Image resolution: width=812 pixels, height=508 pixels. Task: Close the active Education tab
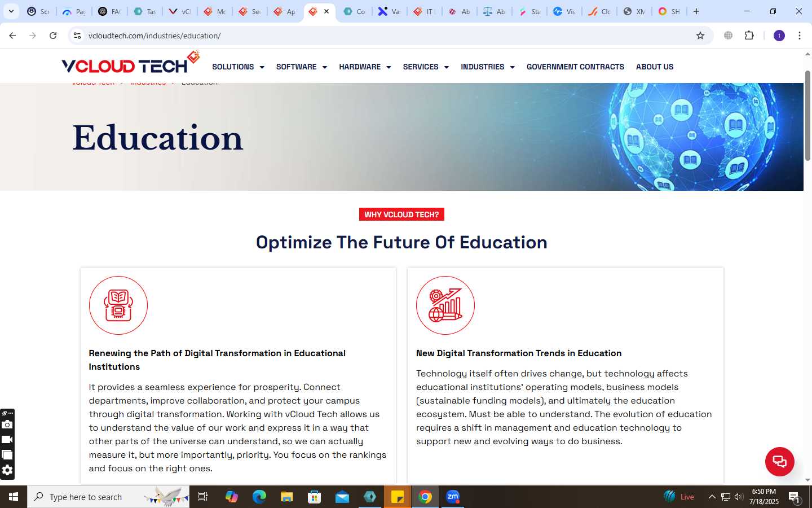326,11
